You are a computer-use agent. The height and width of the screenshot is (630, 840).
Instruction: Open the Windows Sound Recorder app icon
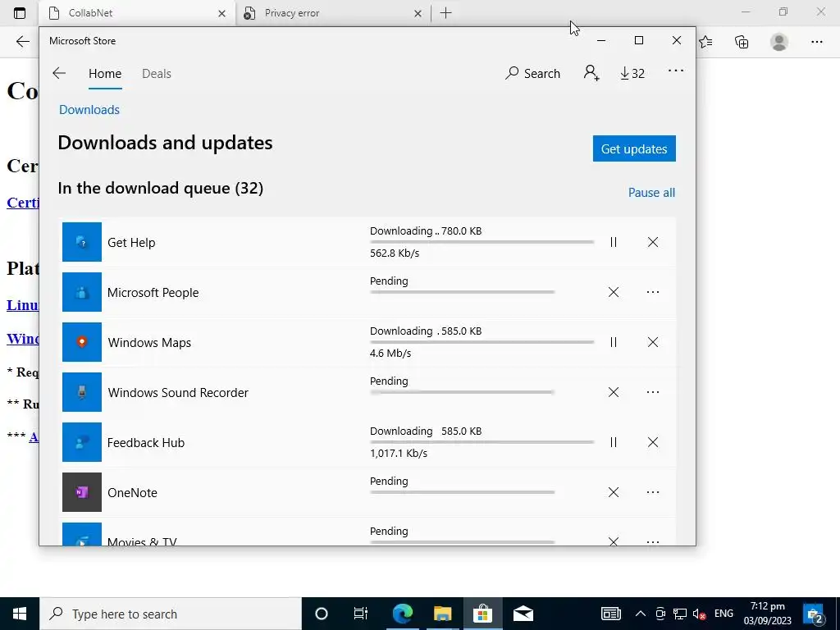(x=82, y=392)
